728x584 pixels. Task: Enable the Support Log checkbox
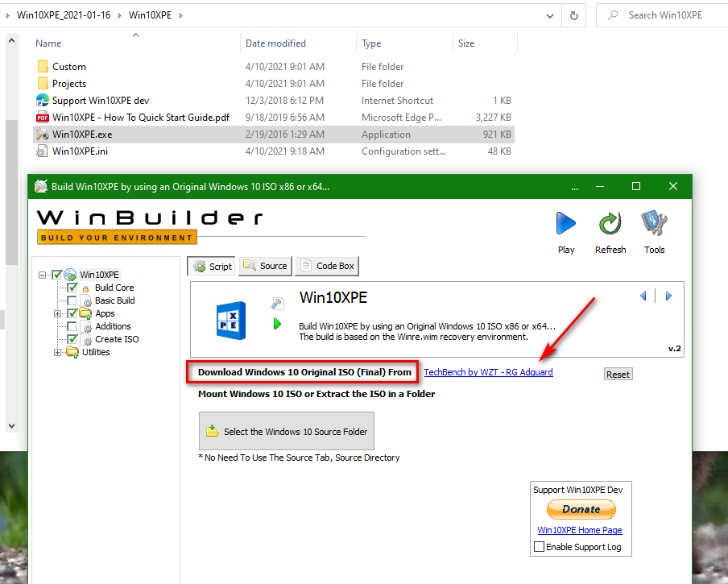click(539, 547)
